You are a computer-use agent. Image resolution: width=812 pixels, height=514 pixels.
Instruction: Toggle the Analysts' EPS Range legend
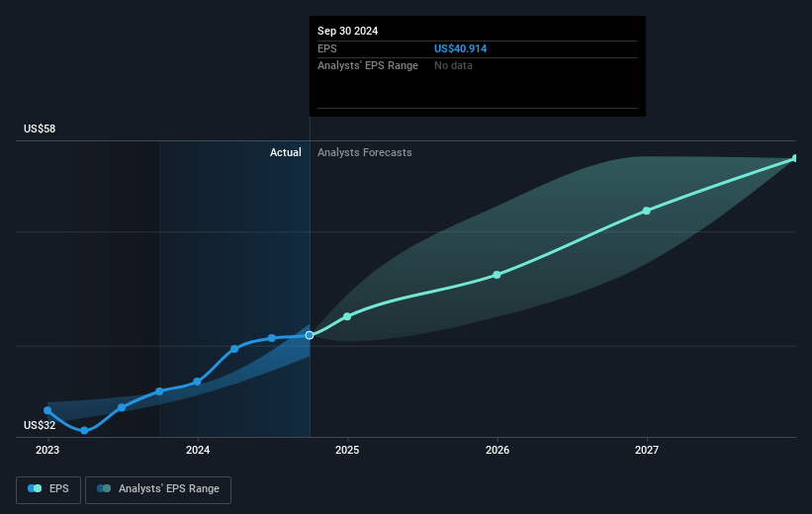pyautogui.click(x=158, y=489)
